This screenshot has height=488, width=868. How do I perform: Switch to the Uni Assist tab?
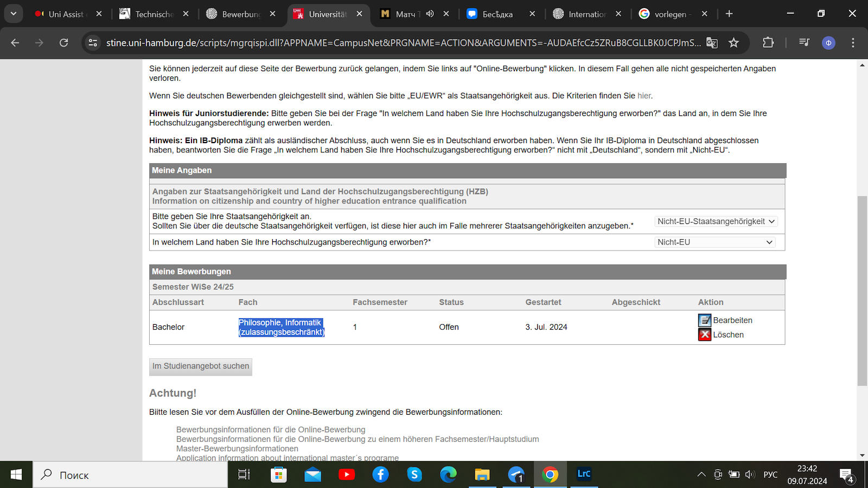pos(65,14)
